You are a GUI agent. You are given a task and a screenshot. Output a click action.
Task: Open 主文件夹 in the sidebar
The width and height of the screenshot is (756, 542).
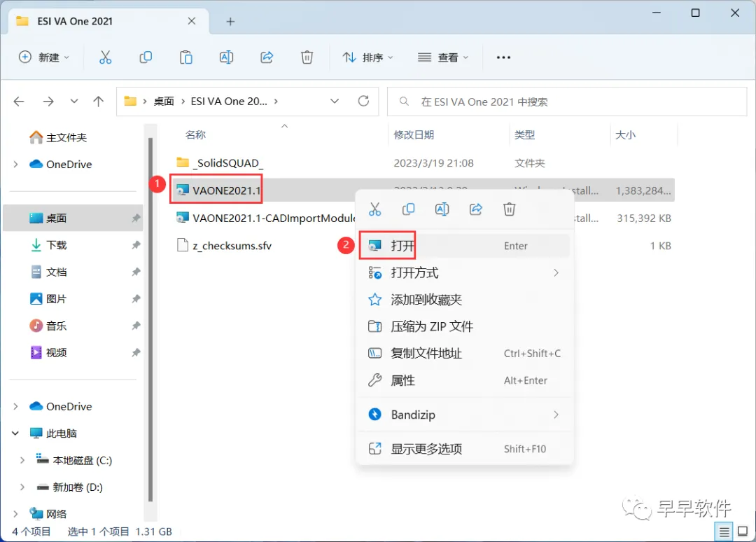[66, 138]
